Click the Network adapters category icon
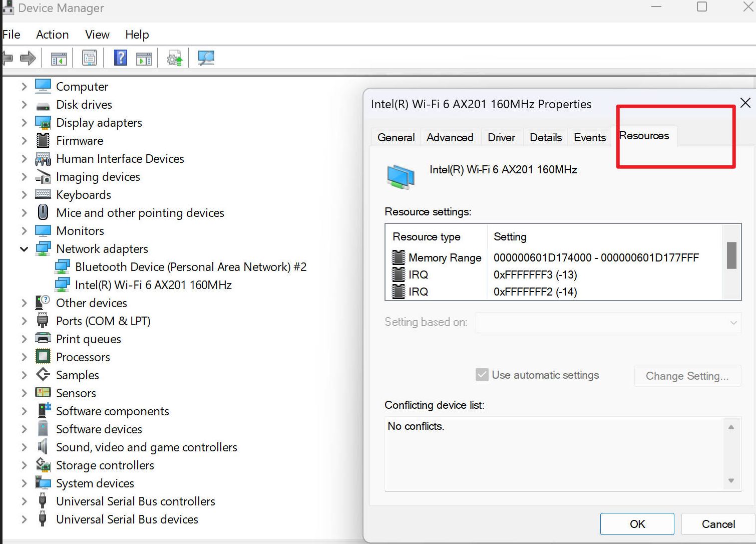756x544 pixels. point(43,248)
